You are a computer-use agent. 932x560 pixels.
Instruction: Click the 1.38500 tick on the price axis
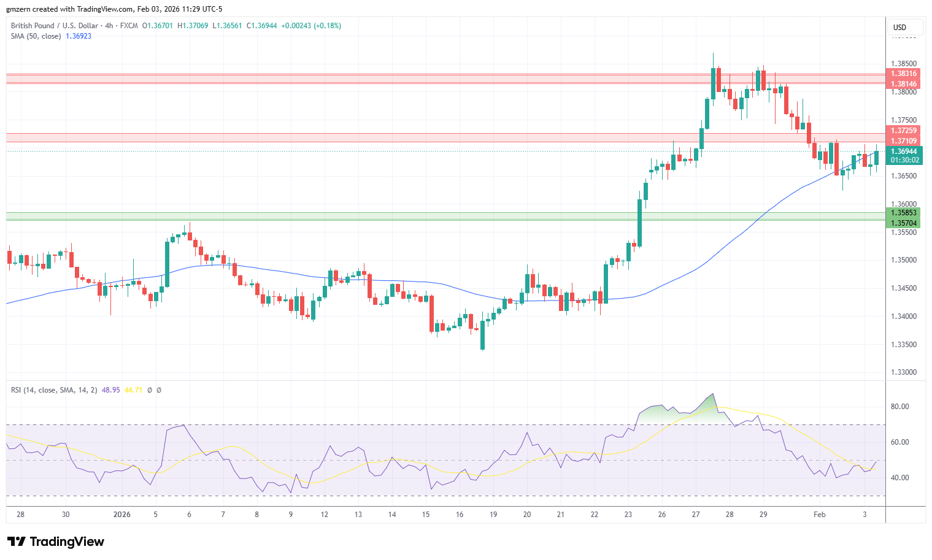coord(904,64)
